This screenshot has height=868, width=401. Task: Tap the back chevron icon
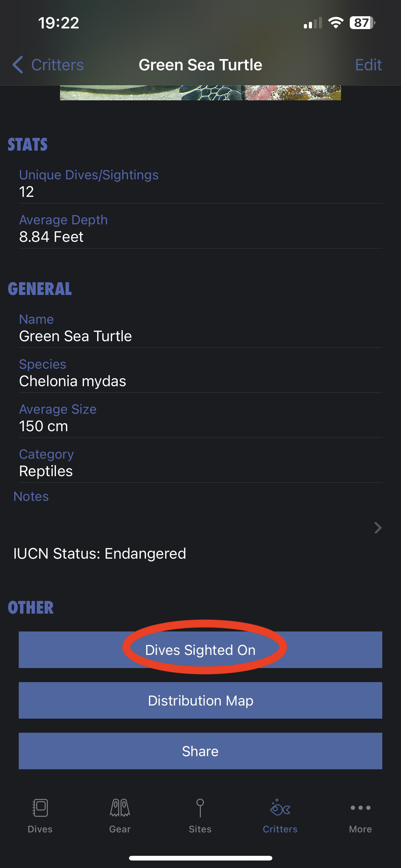(x=18, y=65)
